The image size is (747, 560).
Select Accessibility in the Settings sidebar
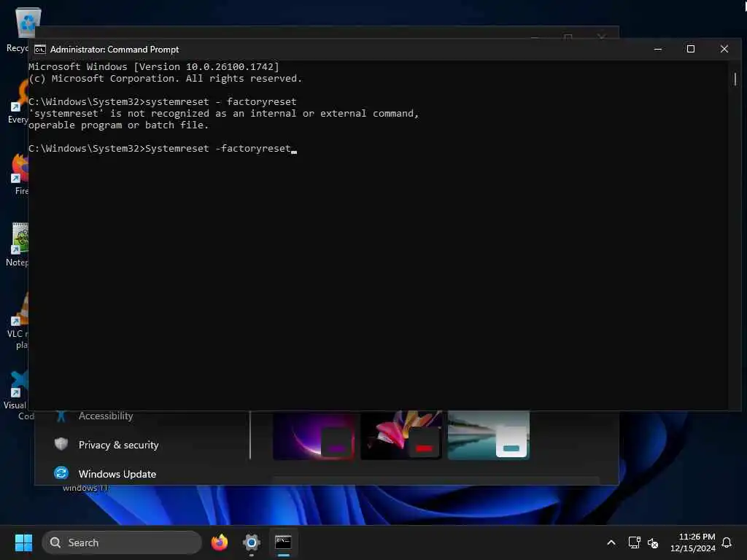coord(106,416)
